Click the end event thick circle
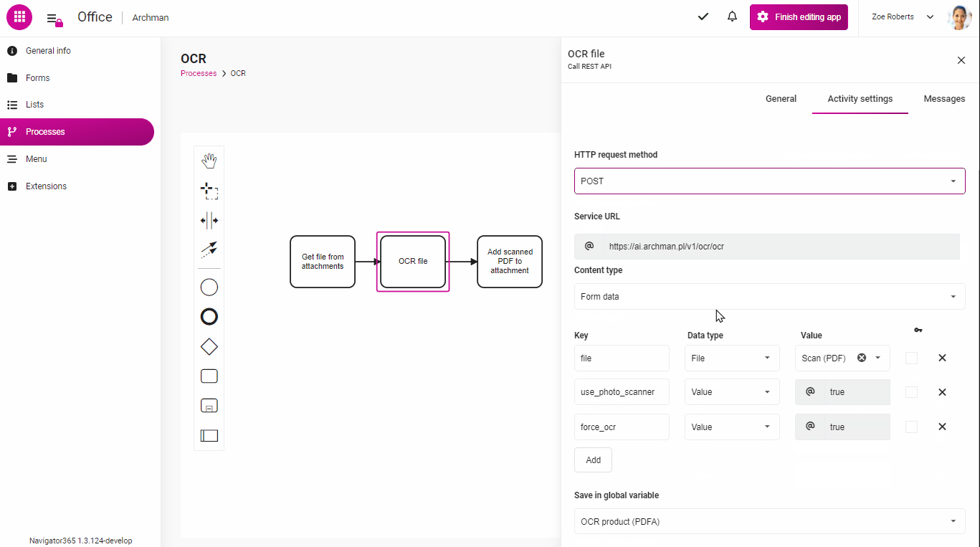 point(209,317)
